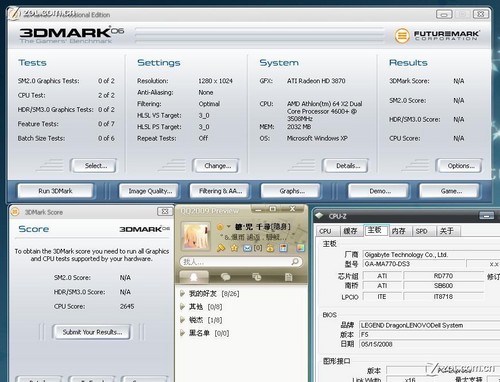Minimize the QQ2009 Preview window
Viewport: 500px width, 382px height.
[x=257, y=209]
